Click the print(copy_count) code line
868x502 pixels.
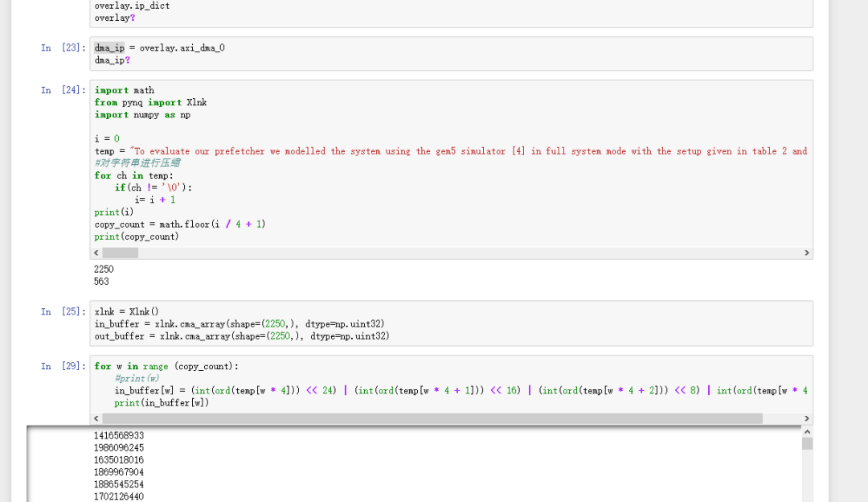click(130, 236)
